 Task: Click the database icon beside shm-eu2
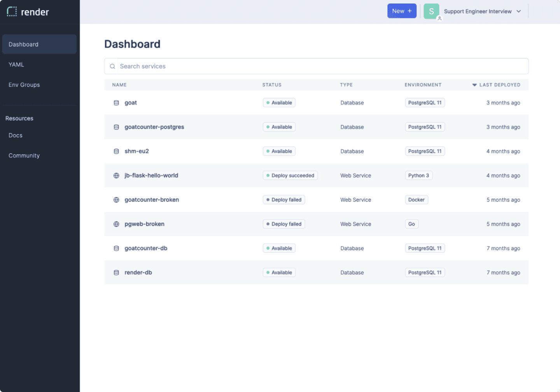click(x=116, y=151)
